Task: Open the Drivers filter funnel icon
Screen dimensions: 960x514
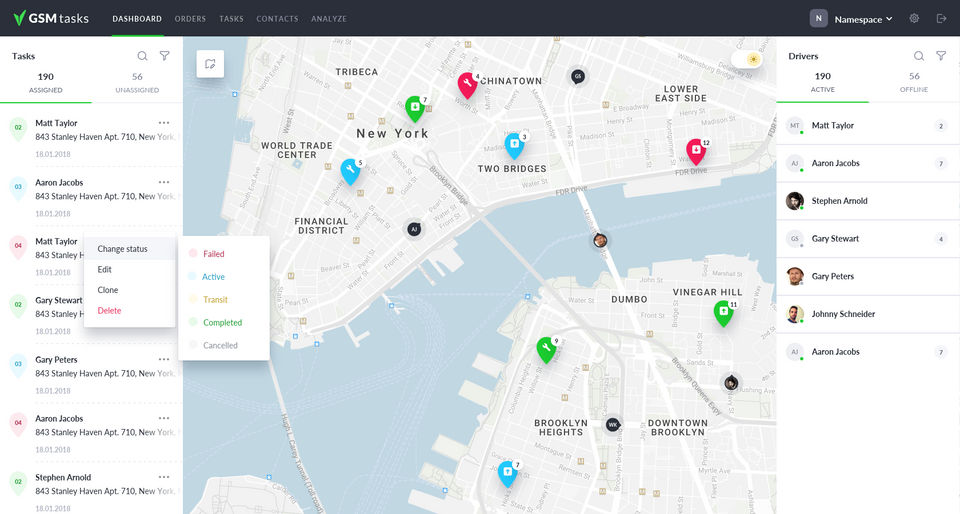Action: (941, 56)
